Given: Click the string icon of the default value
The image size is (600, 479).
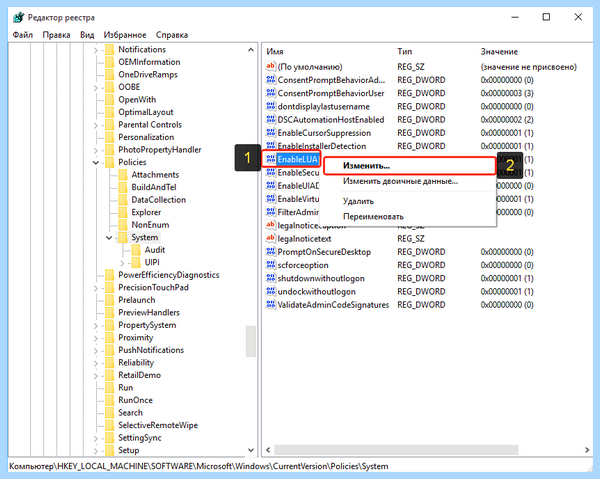Looking at the screenshot, I should click(x=271, y=66).
